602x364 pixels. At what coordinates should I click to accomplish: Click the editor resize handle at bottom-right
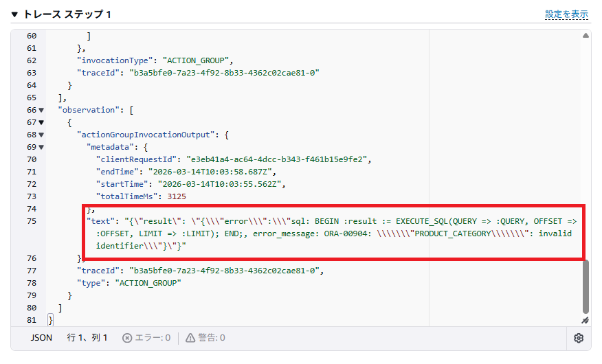pos(586,320)
